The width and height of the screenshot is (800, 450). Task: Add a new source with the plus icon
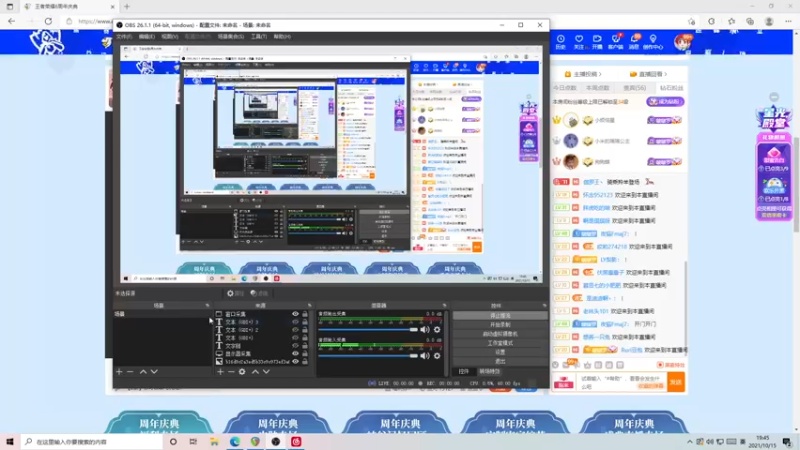[x=220, y=372]
